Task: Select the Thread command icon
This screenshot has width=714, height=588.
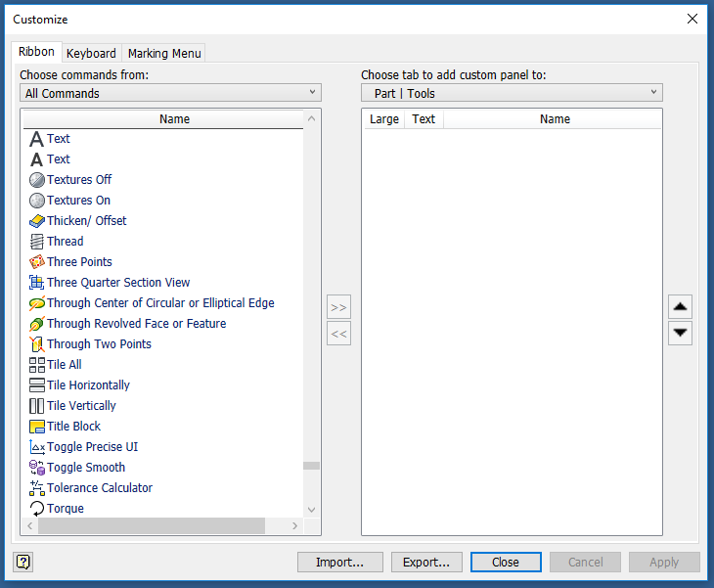Action: click(37, 242)
